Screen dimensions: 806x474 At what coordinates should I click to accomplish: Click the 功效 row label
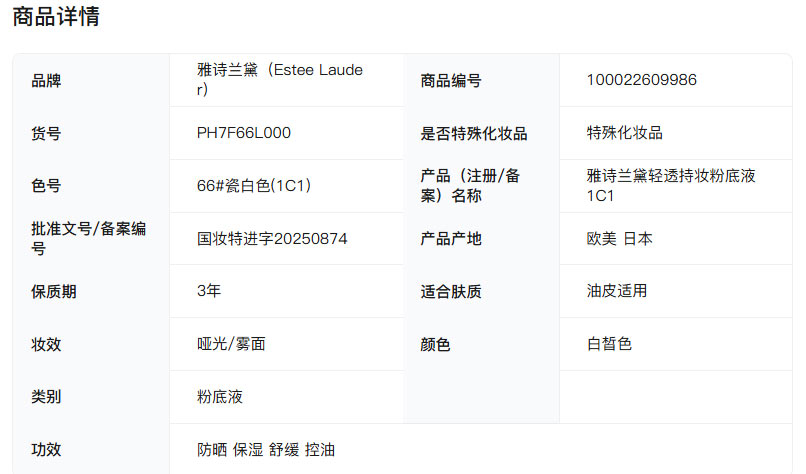pos(46,450)
